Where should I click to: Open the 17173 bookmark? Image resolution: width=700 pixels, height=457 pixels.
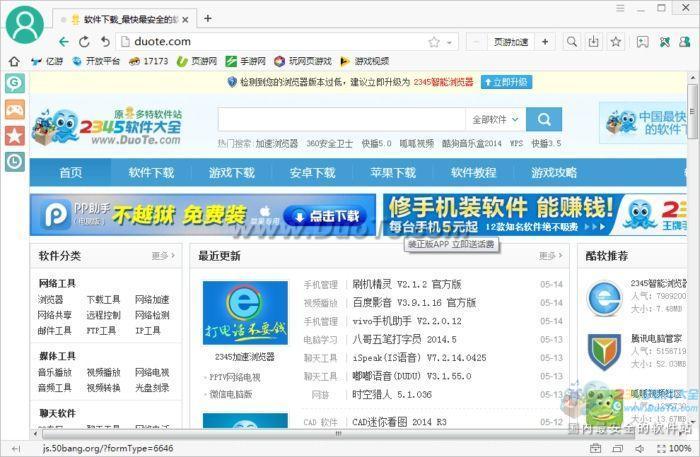[x=148, y=61]
